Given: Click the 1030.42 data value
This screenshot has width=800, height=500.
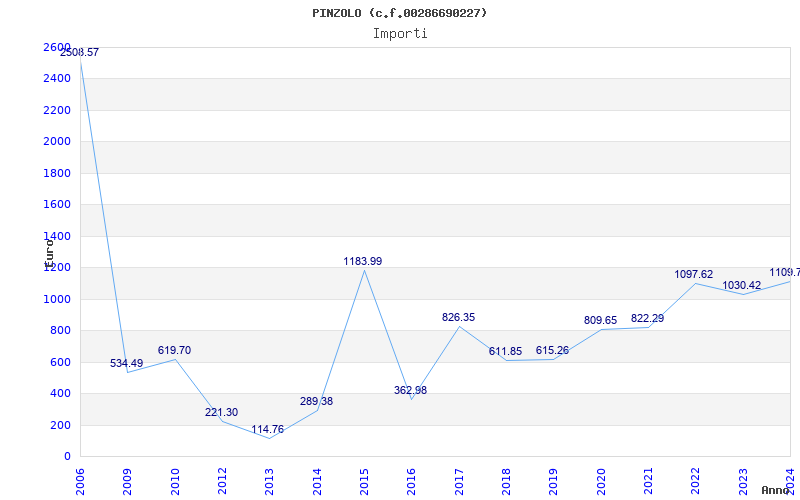Looking at the screenshot, I should coord(741,285).
